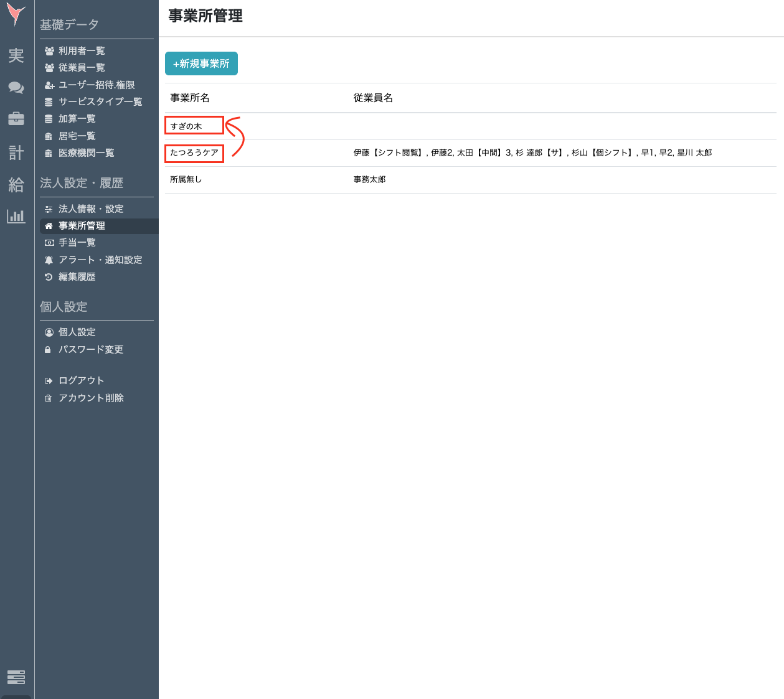Click パスワード変更 in sidebar
The width and height of the screenshot is (784, 699).
(x=91, y=350)
